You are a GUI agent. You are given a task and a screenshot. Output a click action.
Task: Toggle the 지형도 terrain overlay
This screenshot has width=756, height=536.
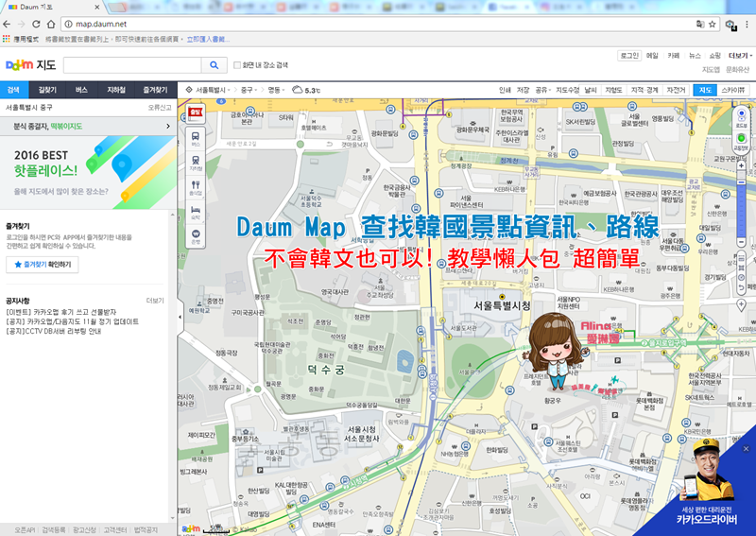click(x=613, y=90)
